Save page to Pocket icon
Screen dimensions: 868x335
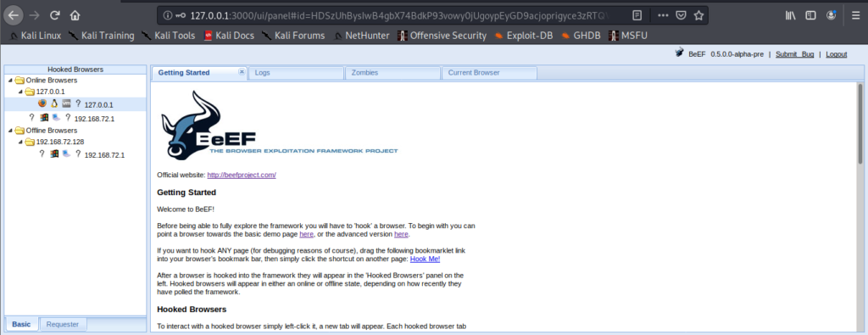click(x=682, y=15)
